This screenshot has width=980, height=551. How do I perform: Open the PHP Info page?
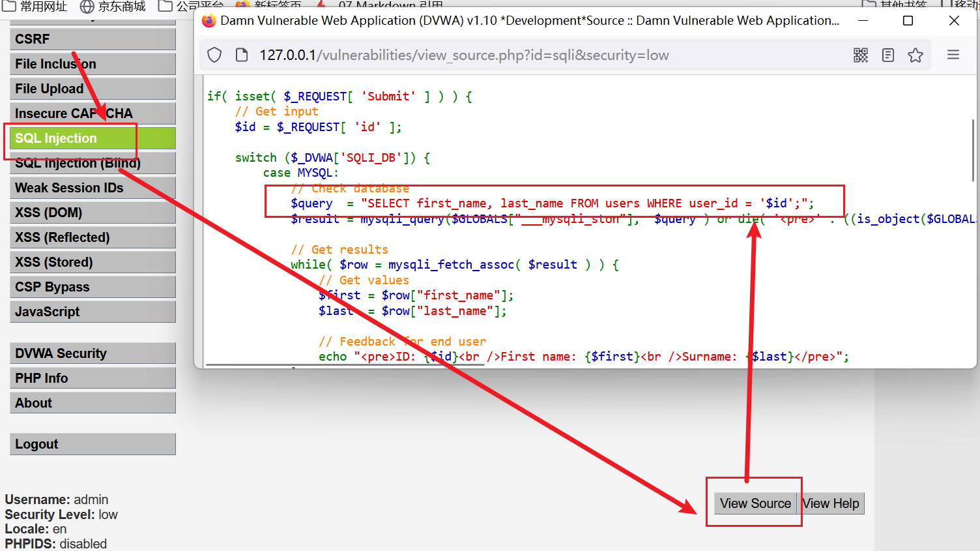click(93, 378)
